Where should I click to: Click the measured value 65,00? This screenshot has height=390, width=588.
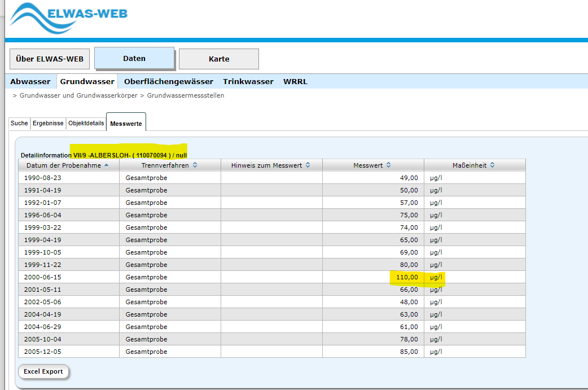[x=409, y=240]
